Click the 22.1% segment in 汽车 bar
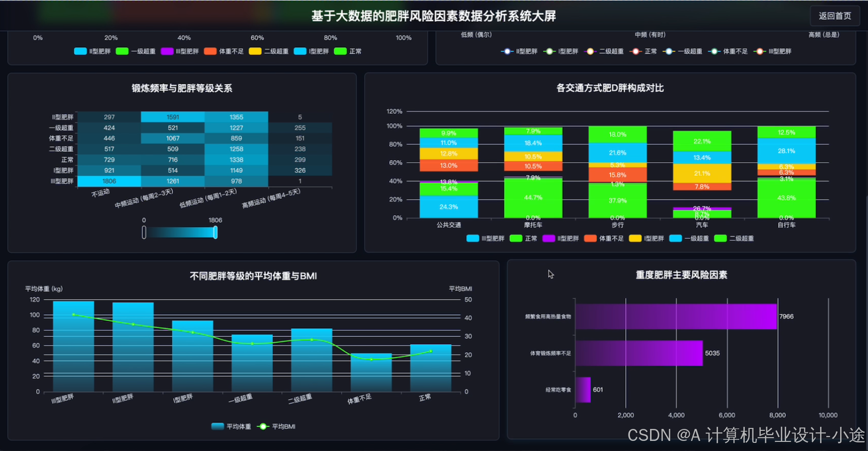The height and width of the screenshot is (451, 868). point(702,141)
